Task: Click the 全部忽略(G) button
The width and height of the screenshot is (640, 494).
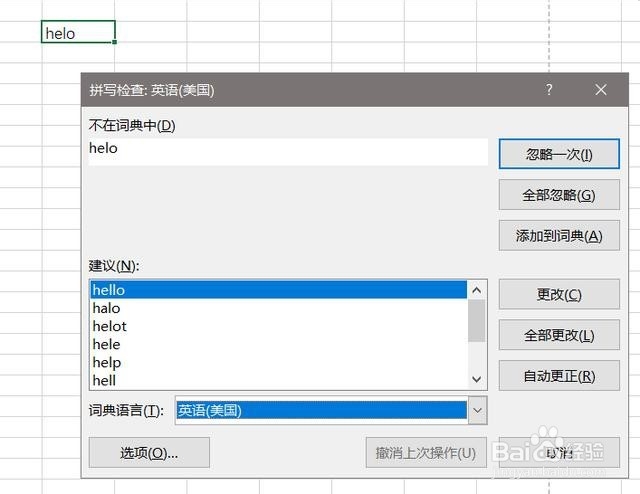Action: 559,195
